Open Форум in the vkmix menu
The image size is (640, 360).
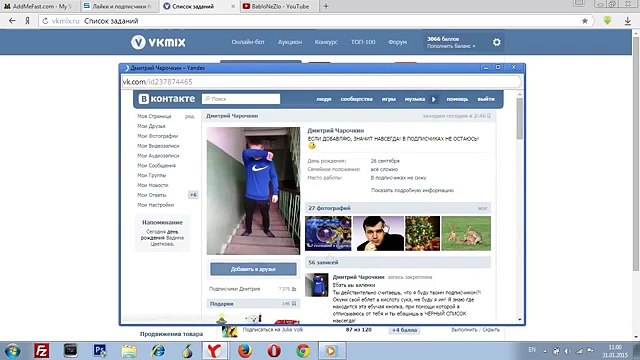pos(397,42)
